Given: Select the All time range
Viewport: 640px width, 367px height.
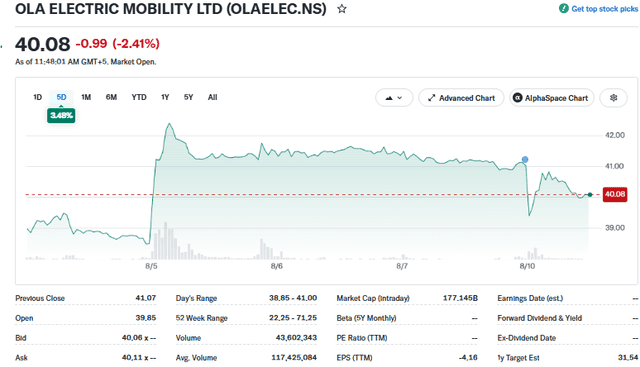Looking at the screenshot, I should coord(212,97).
